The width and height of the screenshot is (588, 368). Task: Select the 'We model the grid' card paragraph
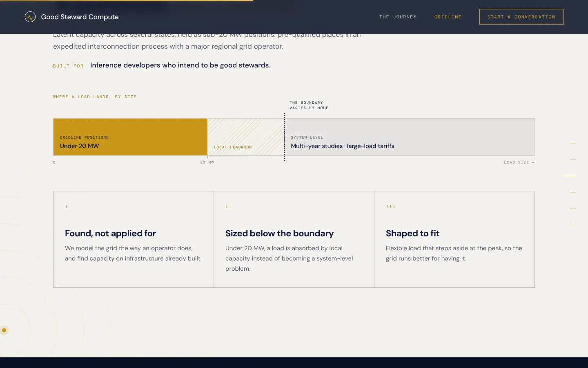(x=133, y=253)
